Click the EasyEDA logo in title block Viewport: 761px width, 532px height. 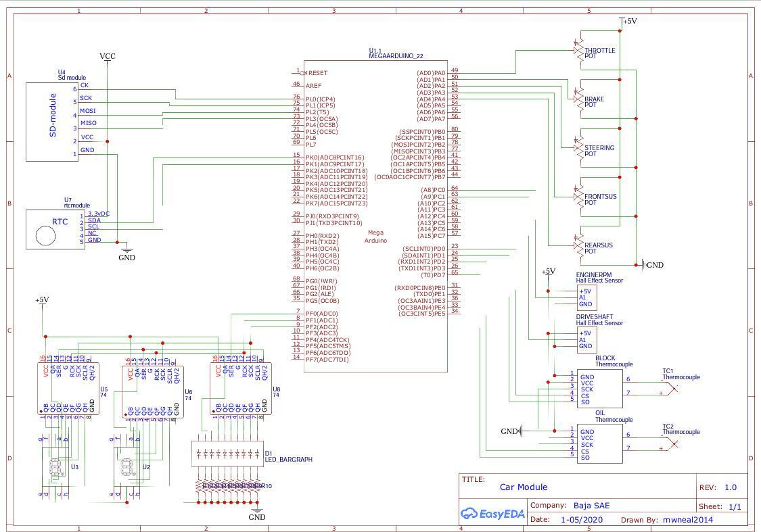click(x=493, y=514)
